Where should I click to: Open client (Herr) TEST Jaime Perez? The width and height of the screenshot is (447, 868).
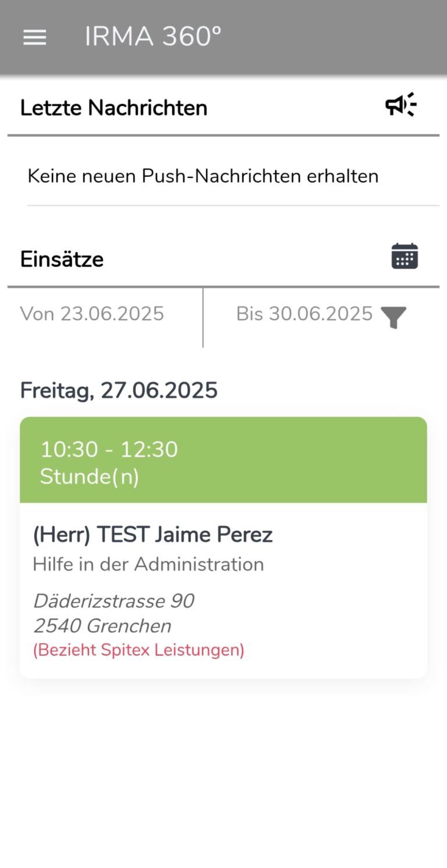point(152,535)
